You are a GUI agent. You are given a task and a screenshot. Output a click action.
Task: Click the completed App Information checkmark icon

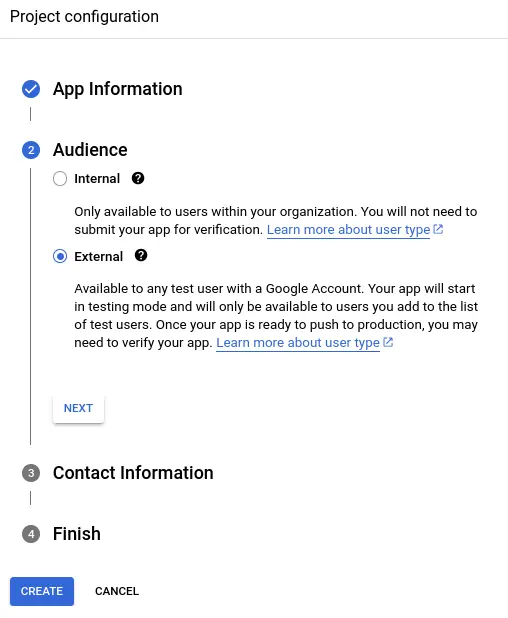(31, 89)
